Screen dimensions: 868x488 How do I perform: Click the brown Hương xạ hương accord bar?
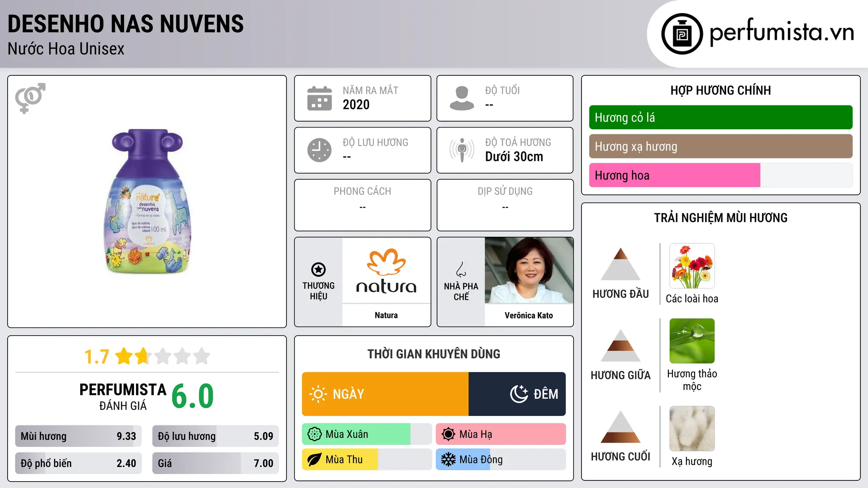[721, 146]
